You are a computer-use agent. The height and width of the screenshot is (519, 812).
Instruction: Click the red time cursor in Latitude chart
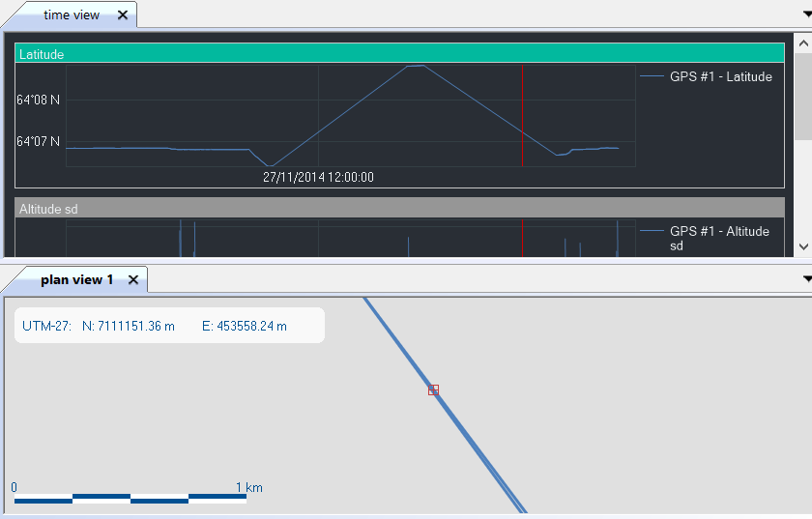tap(522, 116)
